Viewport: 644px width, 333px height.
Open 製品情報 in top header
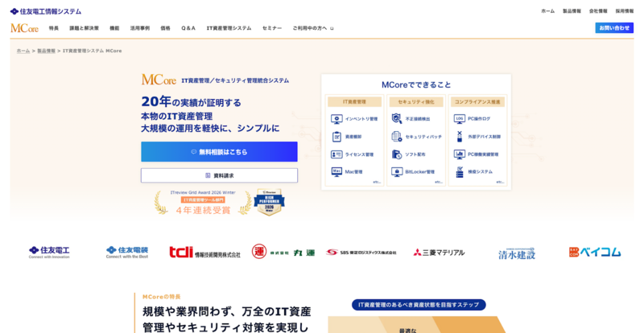coord(572,11)
